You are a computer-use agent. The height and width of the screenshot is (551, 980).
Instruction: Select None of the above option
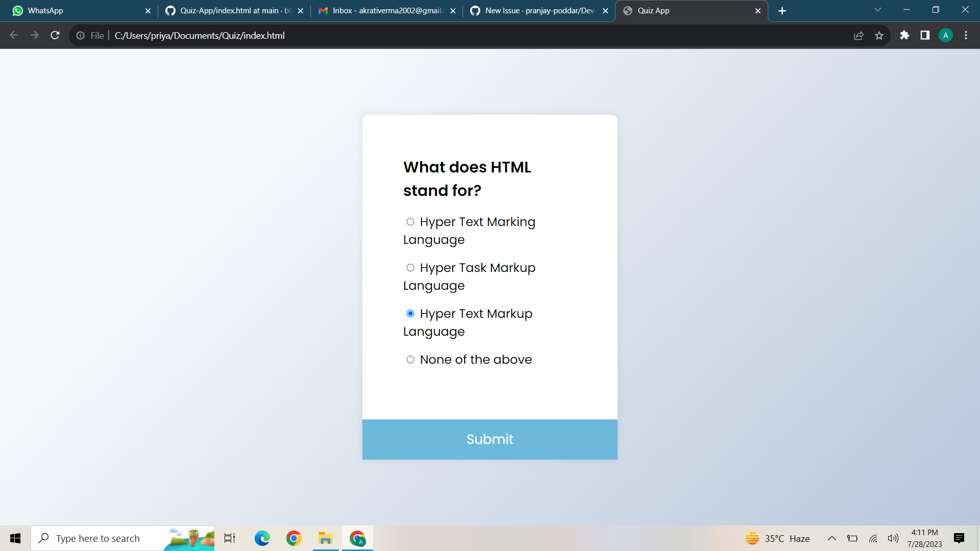410,360
